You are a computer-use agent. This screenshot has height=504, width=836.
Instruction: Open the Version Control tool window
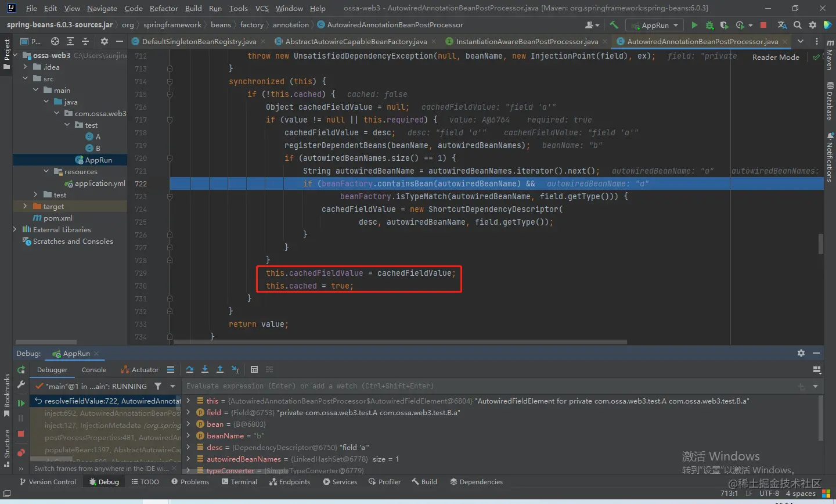pyautogui.click(x=48, y=482)
